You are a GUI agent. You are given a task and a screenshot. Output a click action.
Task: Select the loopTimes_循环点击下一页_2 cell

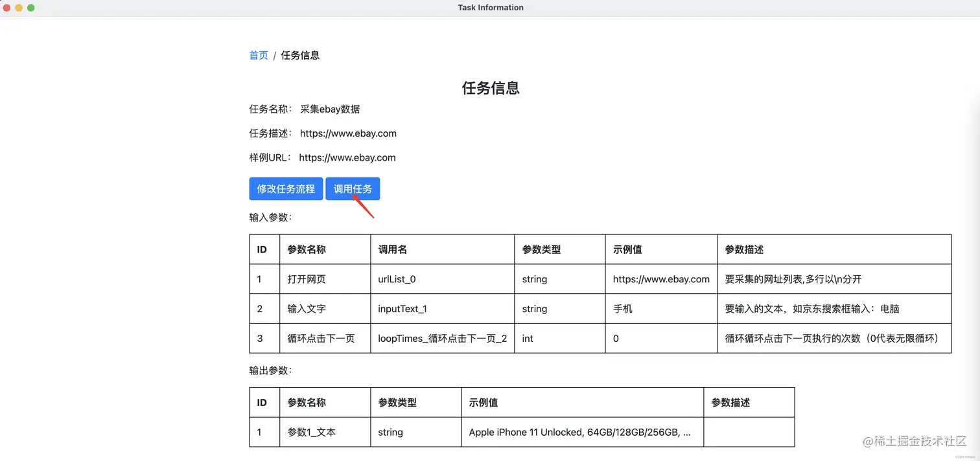(x=442, y=338)
